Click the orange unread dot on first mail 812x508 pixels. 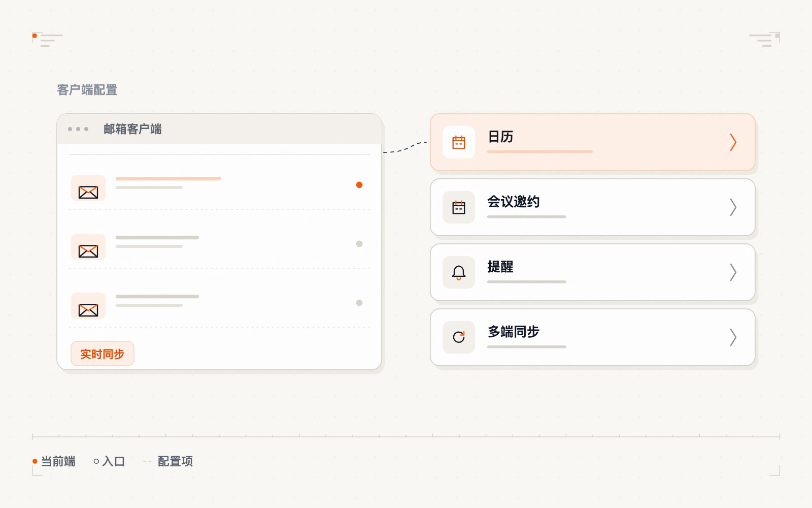coord(359,185)
